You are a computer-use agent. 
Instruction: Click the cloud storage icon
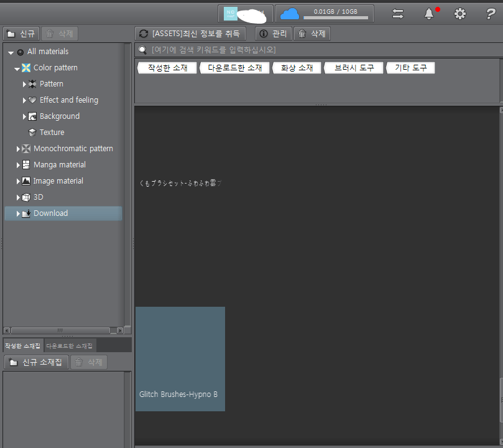click(289, 13)
